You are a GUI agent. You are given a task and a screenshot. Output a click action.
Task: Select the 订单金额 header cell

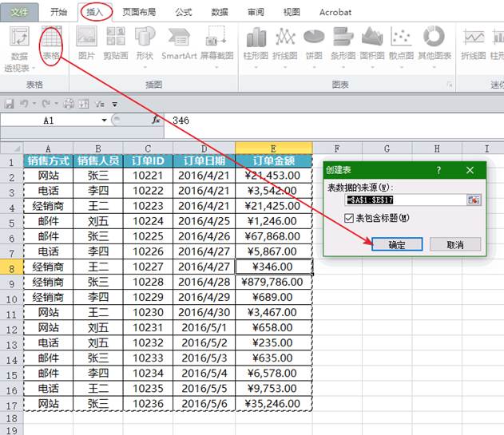[273, 160]
